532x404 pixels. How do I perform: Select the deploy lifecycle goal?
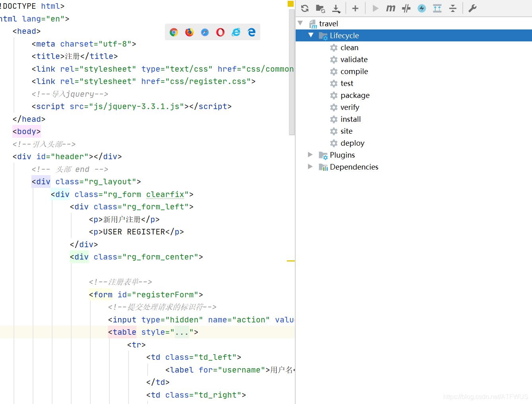(353, 143)
